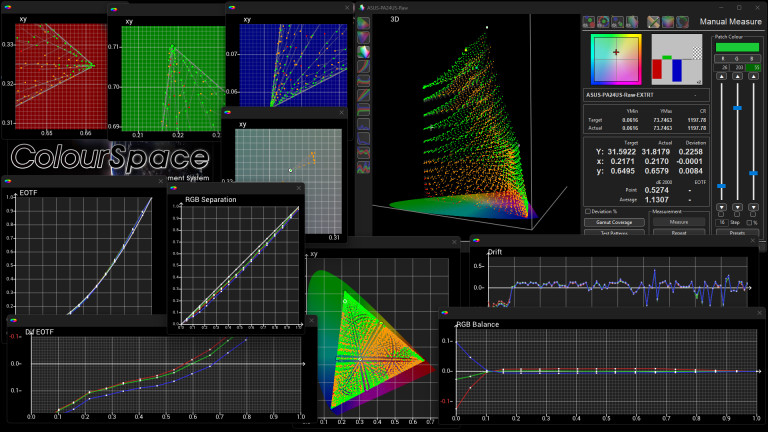768x432 pixels.
Task: Click the green Patch Colour swatch
Action: (x=737, y=48)
